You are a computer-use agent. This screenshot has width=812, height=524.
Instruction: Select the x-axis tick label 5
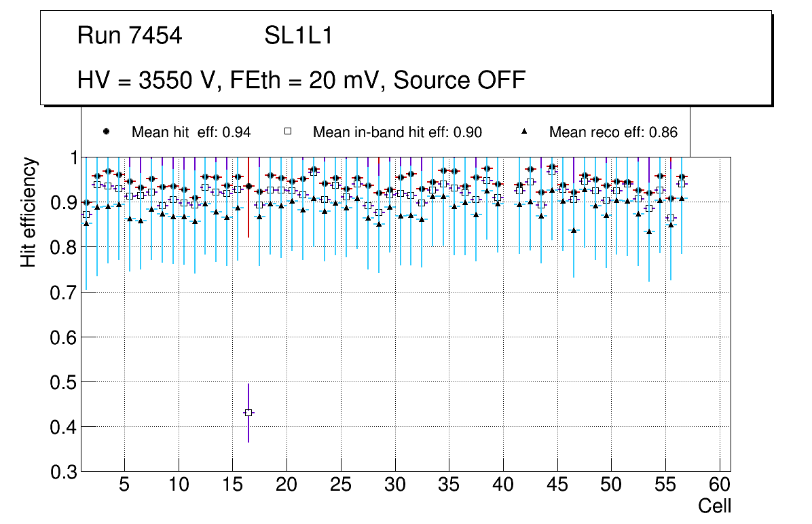tap(124, 486)
